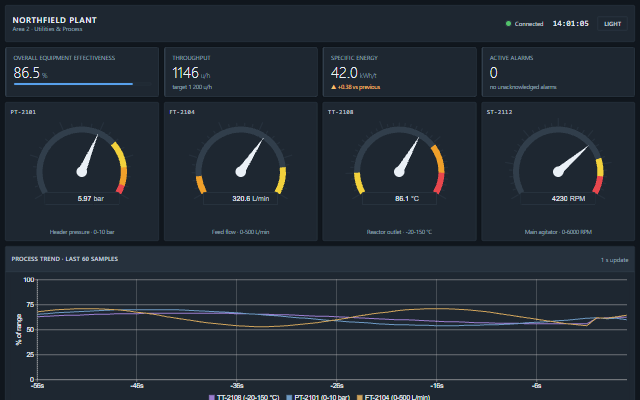Viewport: 640px width, 400px height.
Task: Switch theme with the LIGHT button
Action: 612,24
